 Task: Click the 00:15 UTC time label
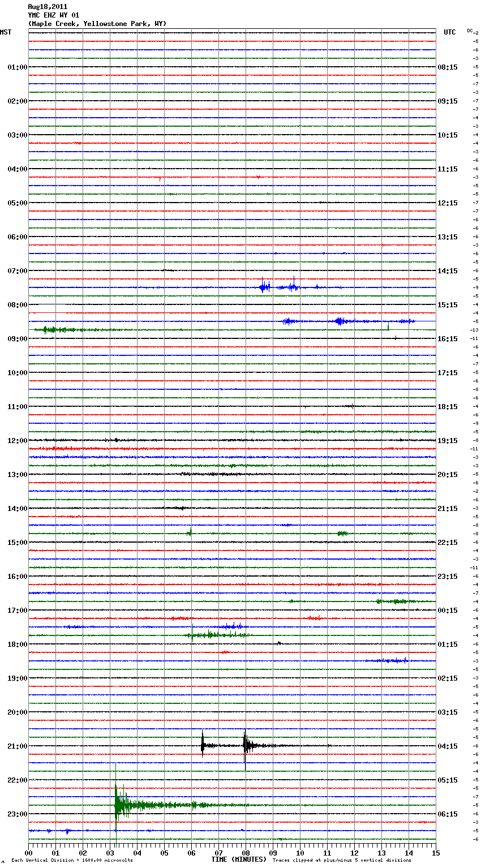pyautogui.click(x=448, y=611)
